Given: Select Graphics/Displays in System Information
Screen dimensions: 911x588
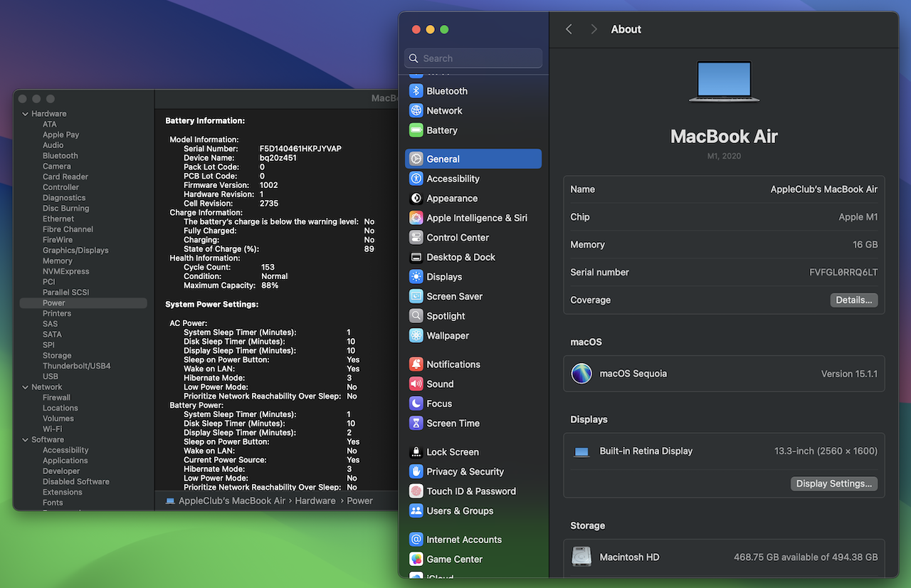Looking at the screenshot, I should (x=75, y=251).
